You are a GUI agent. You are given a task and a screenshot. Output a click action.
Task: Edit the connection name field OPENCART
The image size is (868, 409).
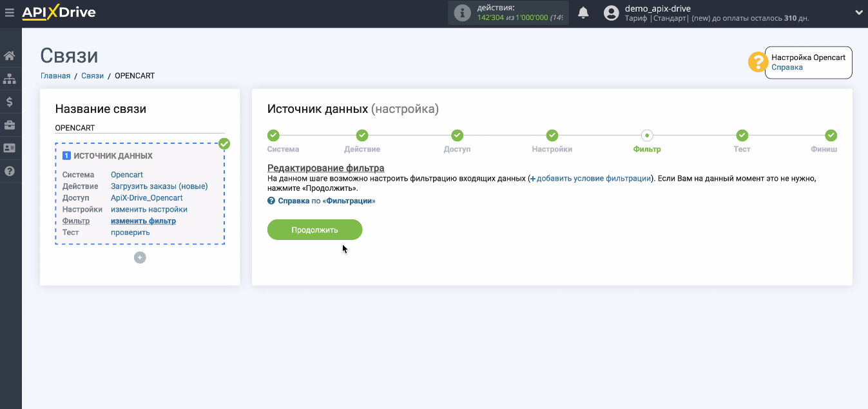[x=140, y=128]
